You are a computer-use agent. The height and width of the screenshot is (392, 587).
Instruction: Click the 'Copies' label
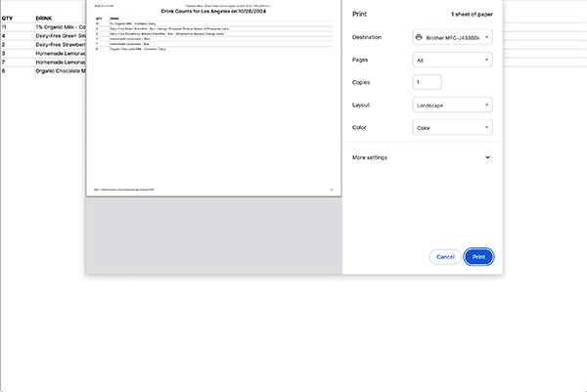[361, 82]
